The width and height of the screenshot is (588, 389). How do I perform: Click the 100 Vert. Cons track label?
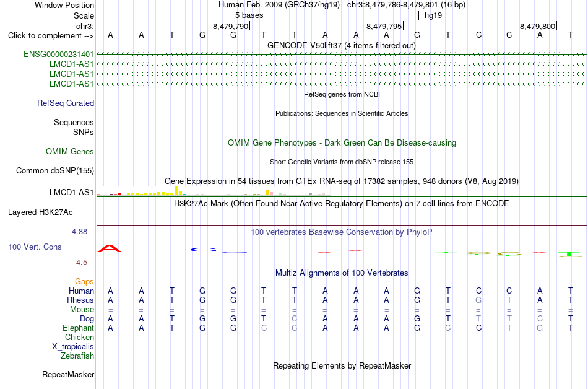click(35, 247)
